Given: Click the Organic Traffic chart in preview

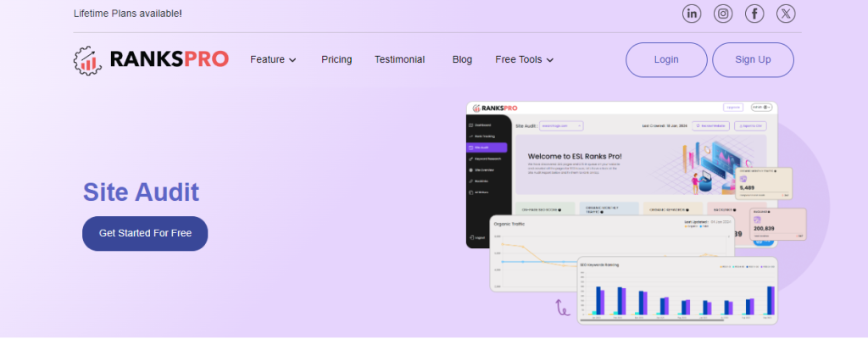Looking at the screenshot, I should pos(612,254).
